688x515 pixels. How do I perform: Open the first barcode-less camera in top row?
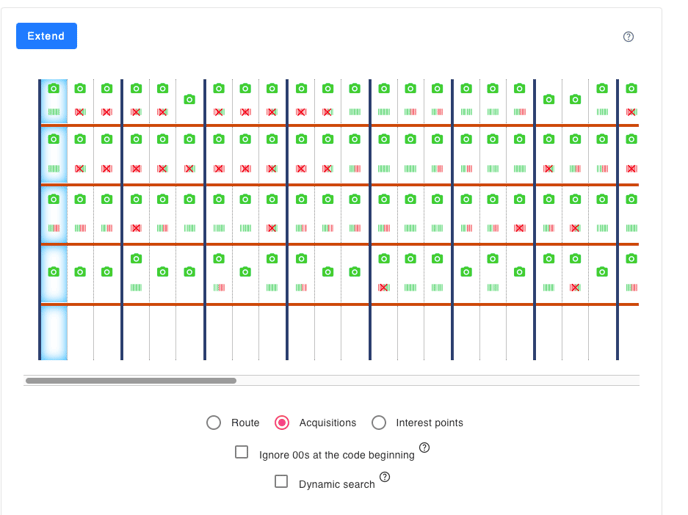coord(190,99)
